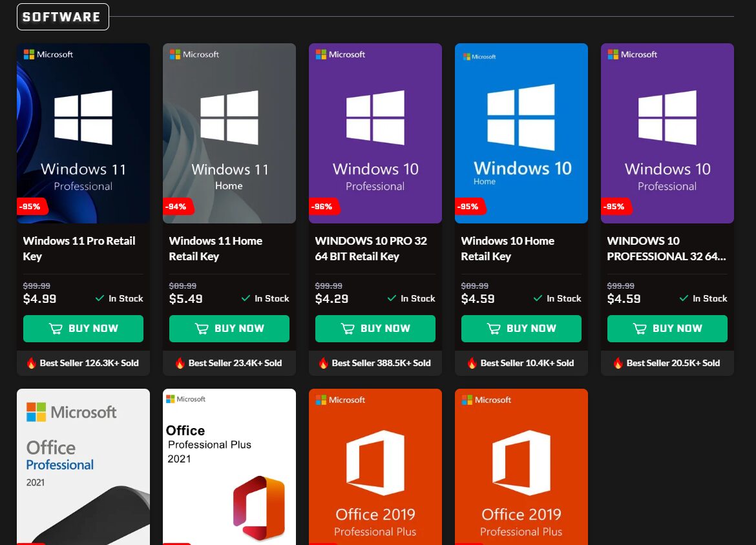
Task: Click the -95% badge on Windows 11 Pro
Action: click(x=31, y=207)
